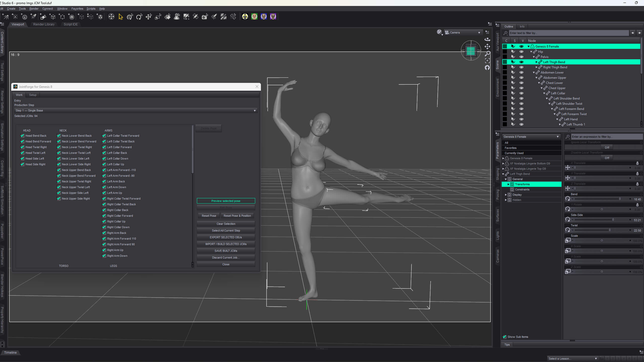This screenshot has width=644, height=362.
Task: Click the Reset Pose button
Action: (x=209, y=216)
